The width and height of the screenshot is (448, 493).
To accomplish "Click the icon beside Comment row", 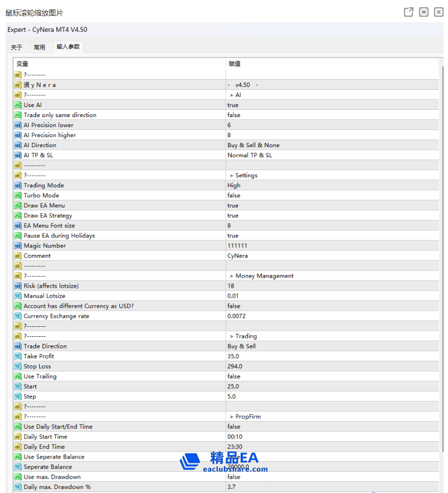I will click(18, 255).
